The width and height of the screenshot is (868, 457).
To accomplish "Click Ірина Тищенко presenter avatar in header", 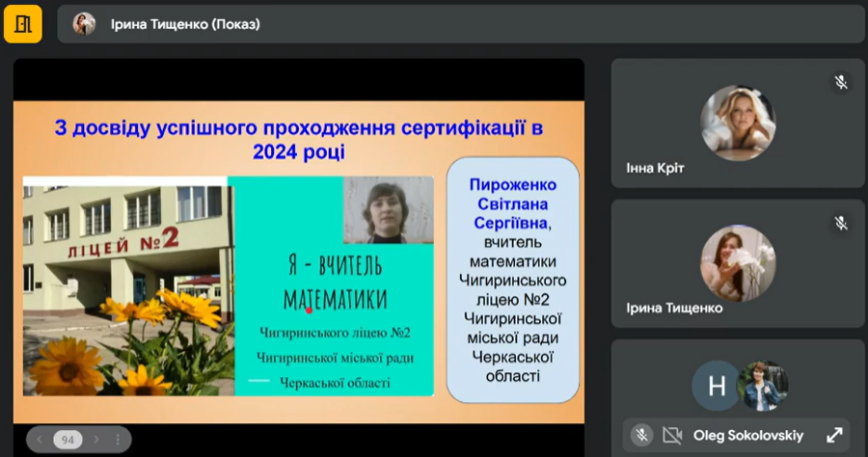I will (84, 24).
